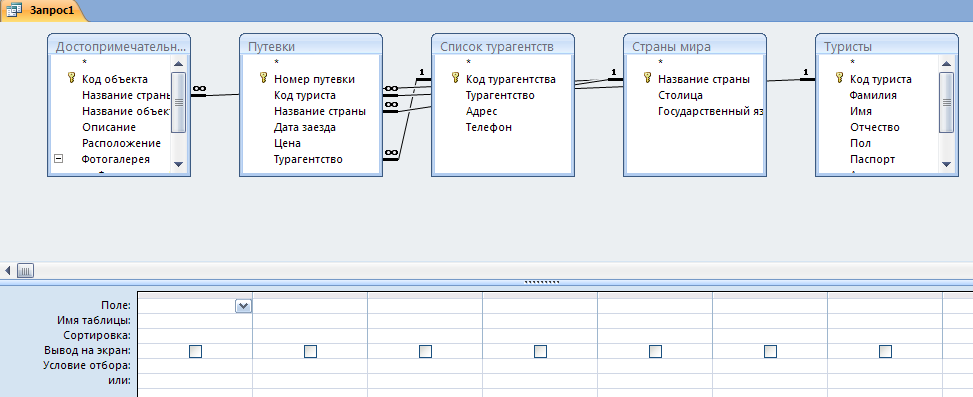Click the horizontal scrollbar thumb
Viewport: 973px width, 397px height.
(x=25, y=270)
